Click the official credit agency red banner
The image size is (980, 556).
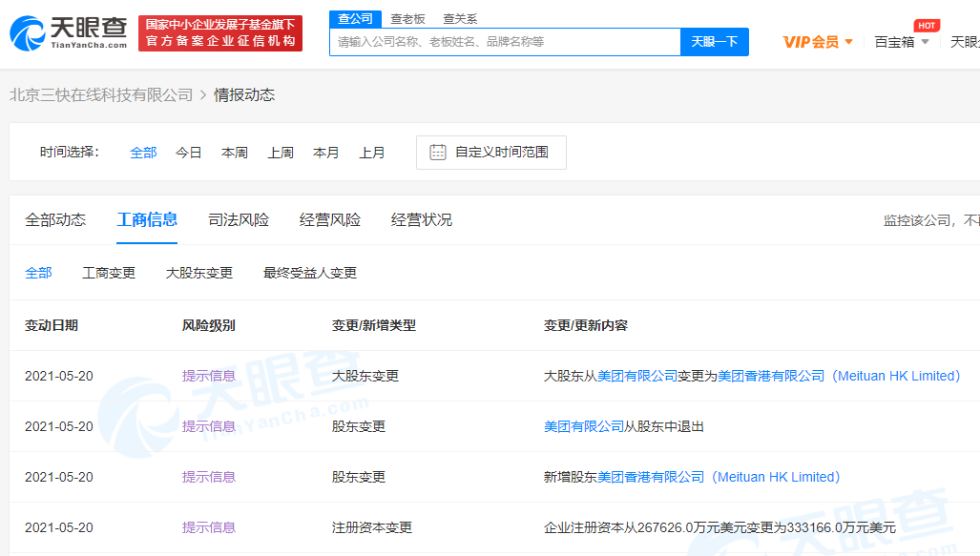(220, 33)
